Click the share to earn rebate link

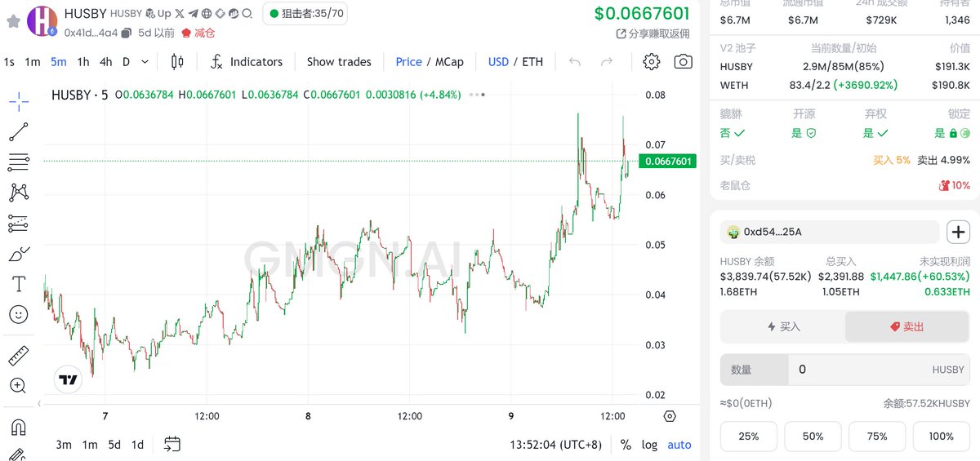[653, 33]
